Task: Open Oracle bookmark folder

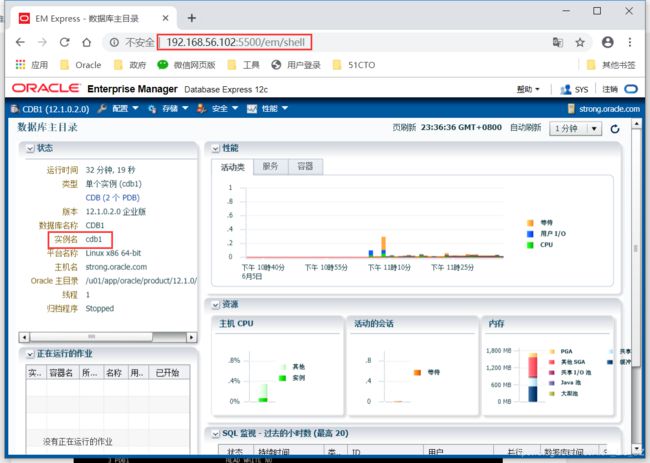Action: pos(80,65)
